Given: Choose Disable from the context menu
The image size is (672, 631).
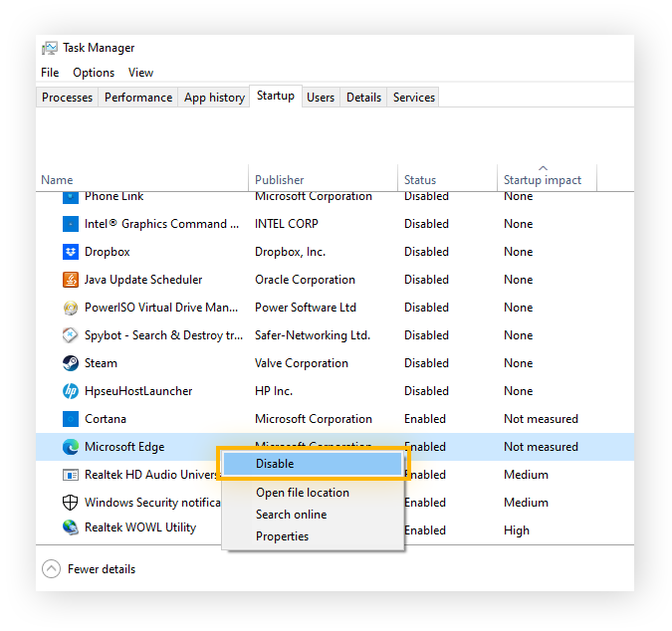Looking at the screenshot, I should (x=275, y=464).
